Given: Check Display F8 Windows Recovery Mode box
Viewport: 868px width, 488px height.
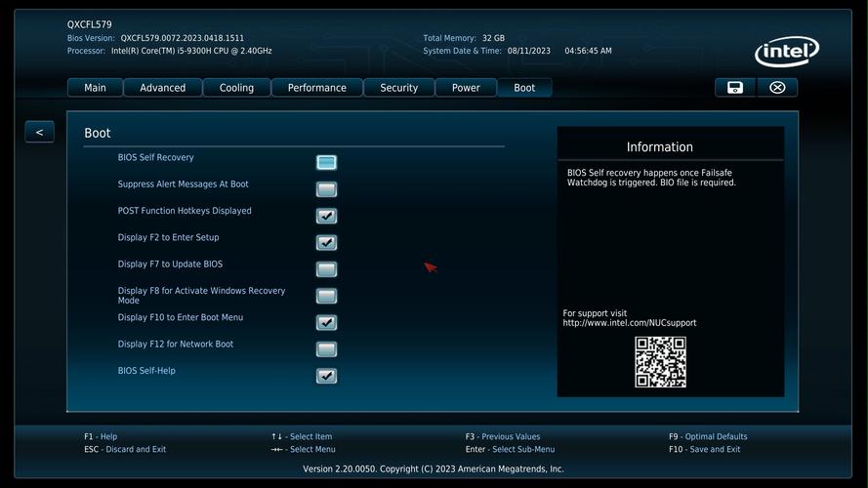Looking at the screenshot, I should pyautogui.click(x=326, y=296).
